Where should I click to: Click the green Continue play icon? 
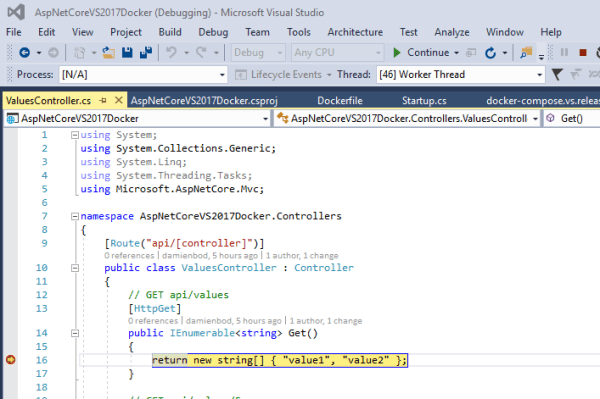pyautogui.click(x=397, y=52)
